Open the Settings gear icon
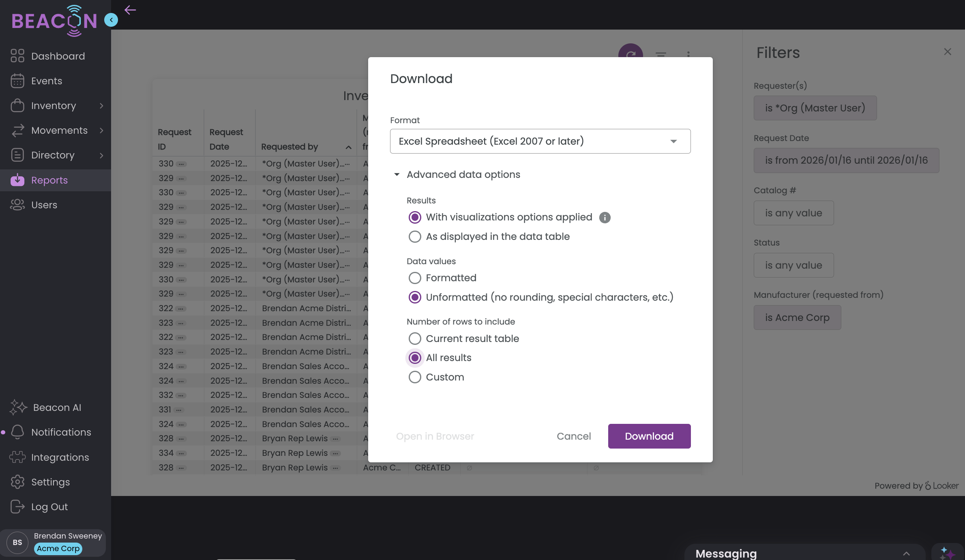The image size is (965, 560). pos(17,482)
